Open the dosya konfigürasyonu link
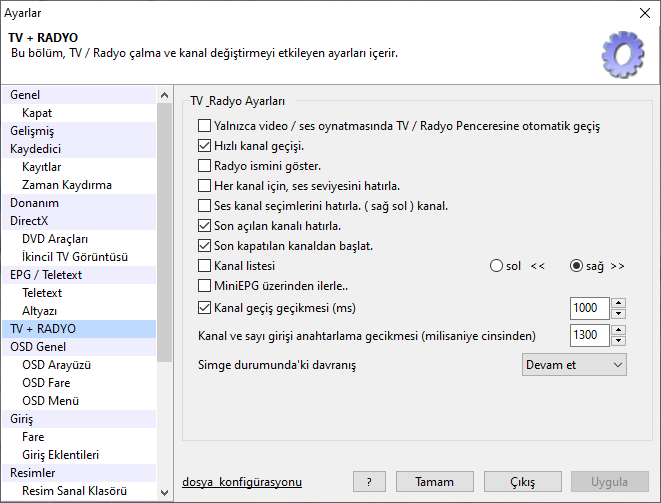 (242, 482)
